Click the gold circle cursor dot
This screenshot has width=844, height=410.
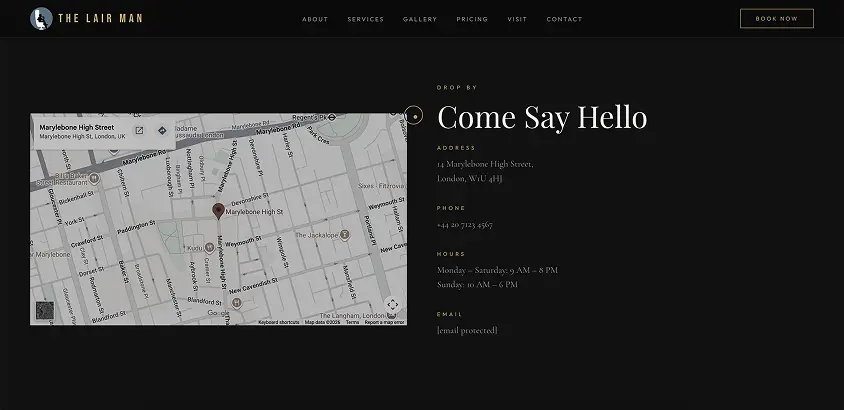click(415, 117)
